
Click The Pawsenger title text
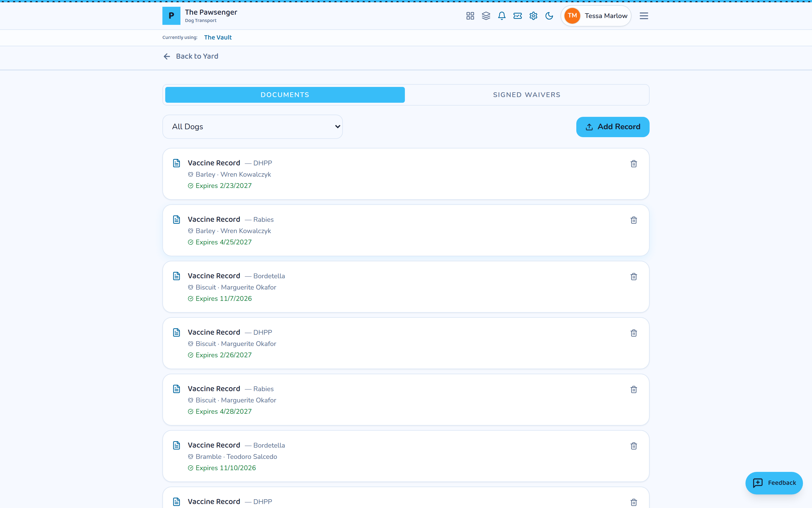tap(211, 12)
